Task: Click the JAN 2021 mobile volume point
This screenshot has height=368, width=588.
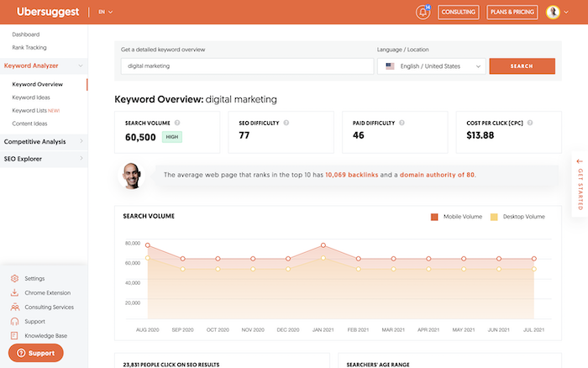Action: pyautogui.click(x=323, y=245)
